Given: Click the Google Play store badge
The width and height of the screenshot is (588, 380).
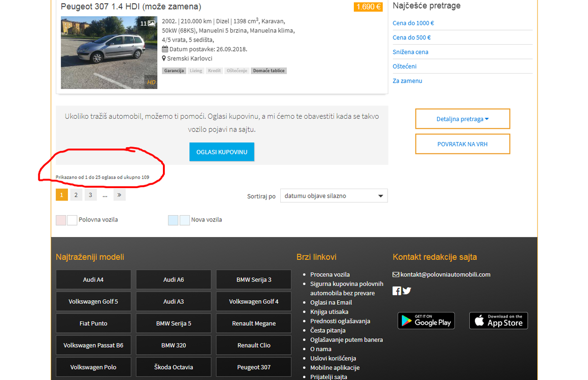Looking at the screenshot, I should click(x=426, y=321).
